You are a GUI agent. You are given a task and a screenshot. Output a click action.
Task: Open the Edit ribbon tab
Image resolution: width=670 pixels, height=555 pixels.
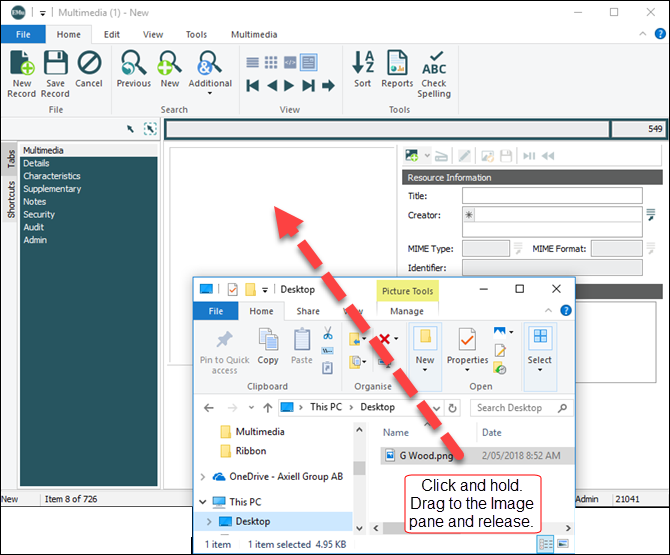tap(112, 34)
